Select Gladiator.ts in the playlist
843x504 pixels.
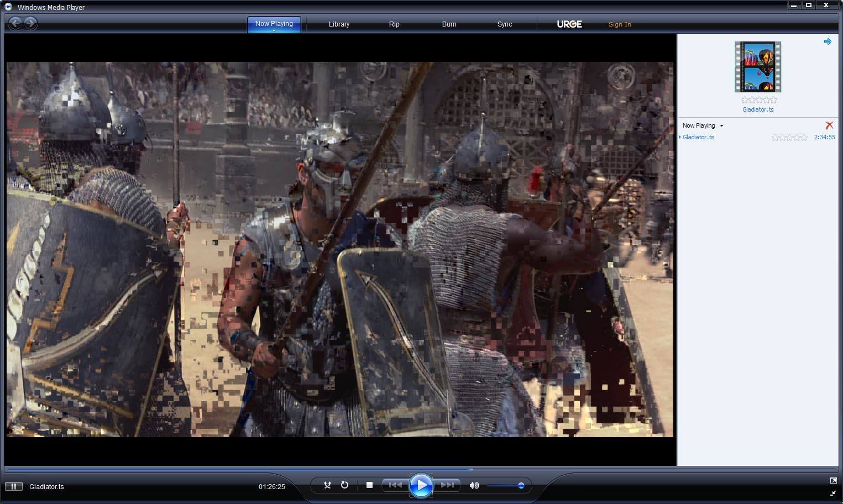coord(698,137)
